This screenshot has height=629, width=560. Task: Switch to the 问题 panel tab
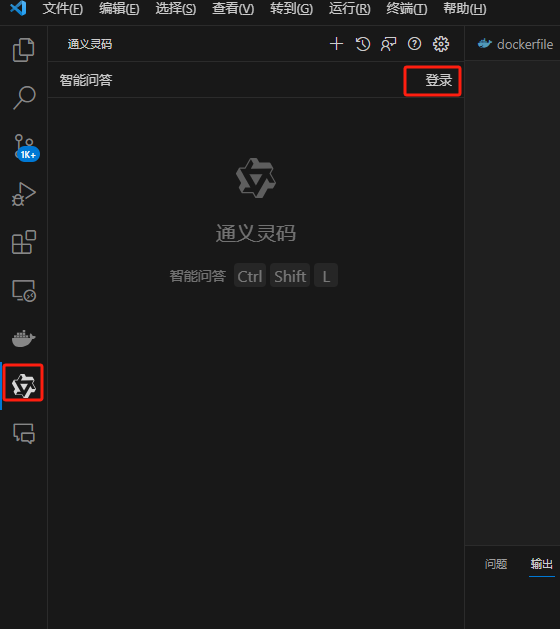tap(496, 564)
